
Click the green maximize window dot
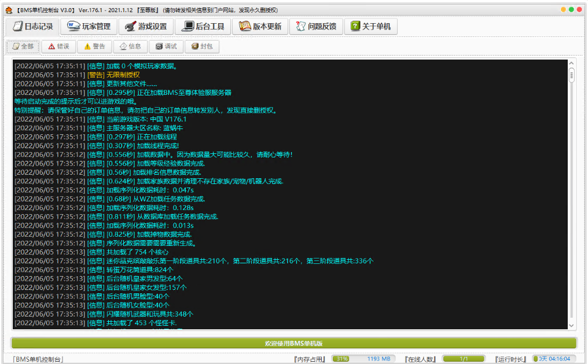click(x=571, y=10)
